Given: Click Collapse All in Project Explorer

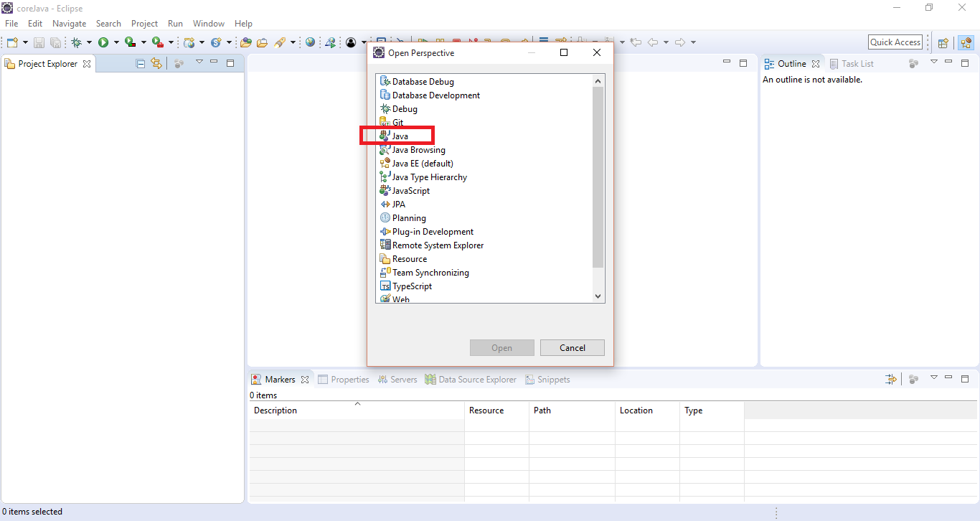Looking at the screenshot, I should [x=141, y=64].
